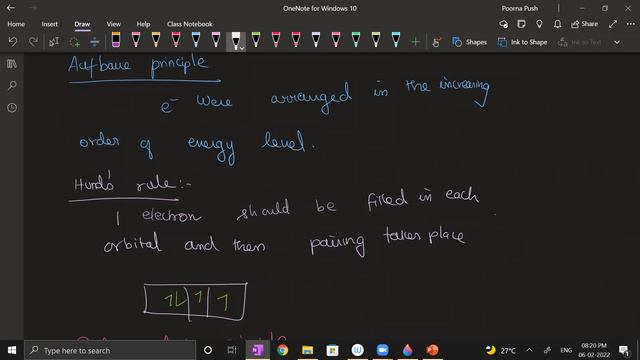Screen dimensions: 640x360
Task: Select the blue pen
Action: tap(196, 40)
